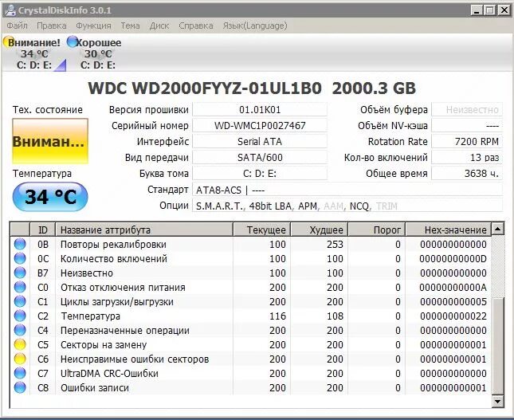
Task: Click yellow warning icon for attribute C5
Action: [x=20, y=344]
